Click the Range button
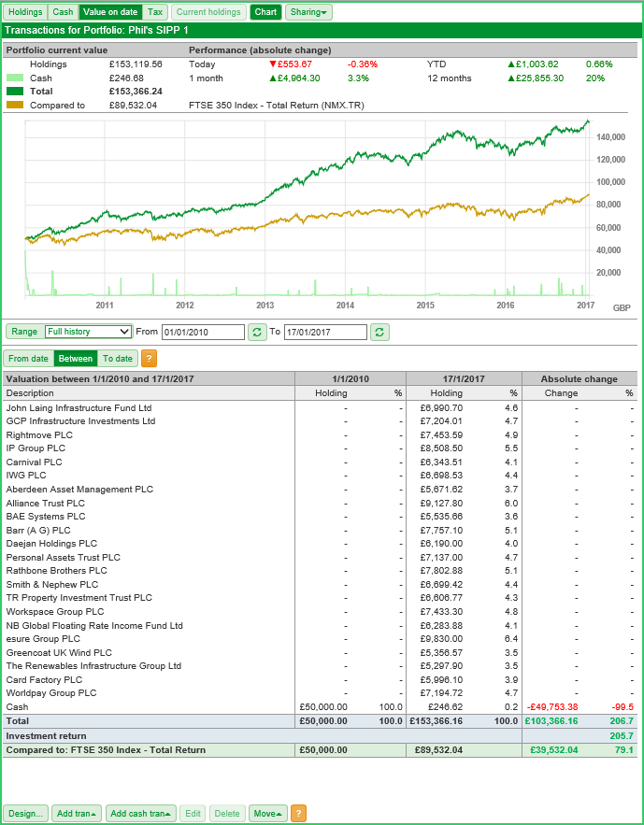The height and width of the screenshot is (825, 644). coord(24,332)
